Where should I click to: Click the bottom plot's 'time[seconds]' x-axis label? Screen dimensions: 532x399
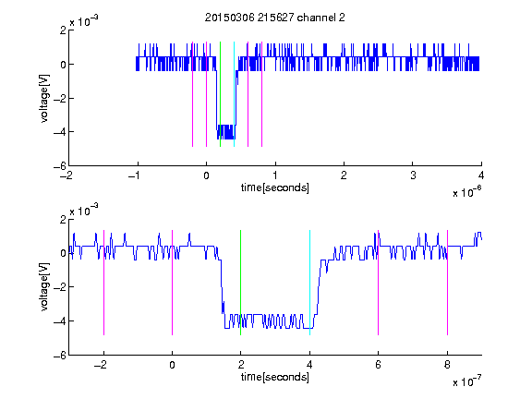click(x=275, y=377)
